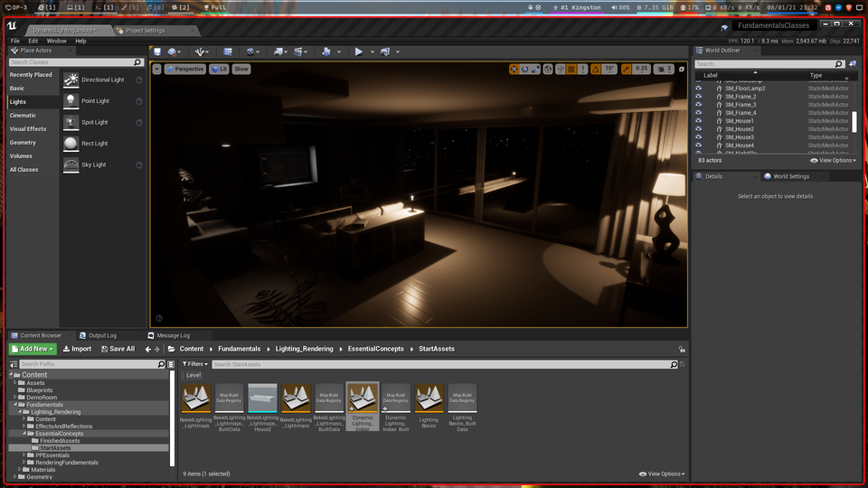868x488 pixels.
Task: Open the Window menu
Action: click(x=56, y=41)
